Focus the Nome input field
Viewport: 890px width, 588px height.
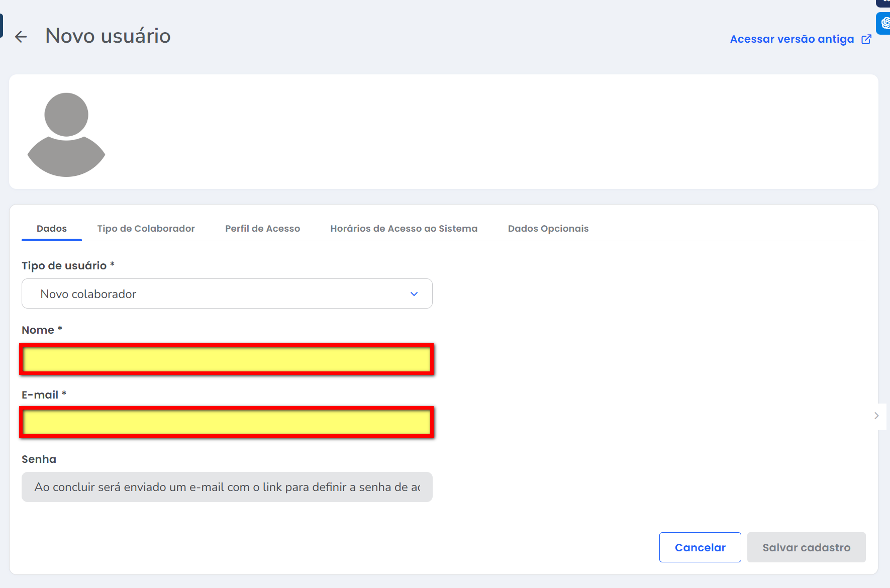pos(227,360)
